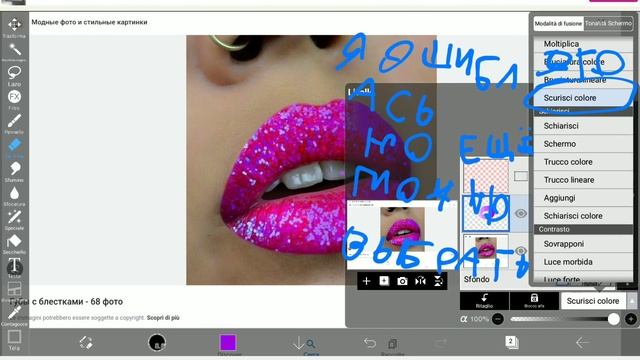Screen dimensions: 640x360
Task: Open the Scurisci colore blend mode dropdown
Action: click(x=593, y=301)
